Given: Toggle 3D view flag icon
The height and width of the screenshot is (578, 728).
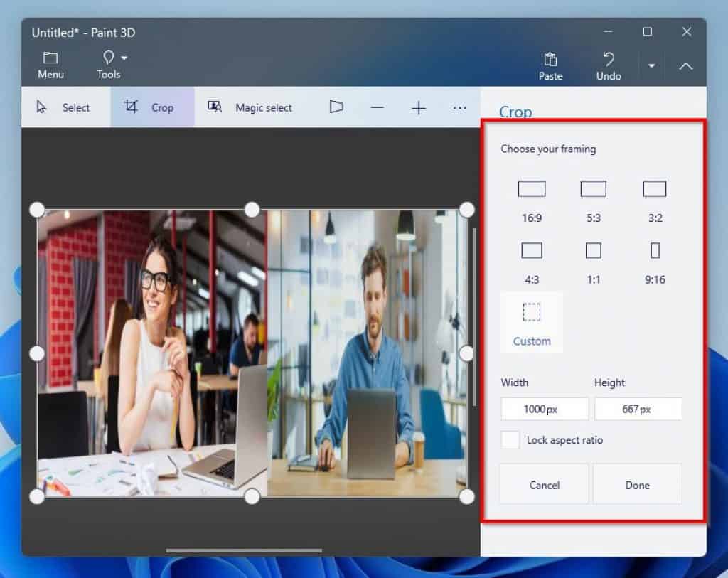Looking at the screenshot, I should point(336,107).
